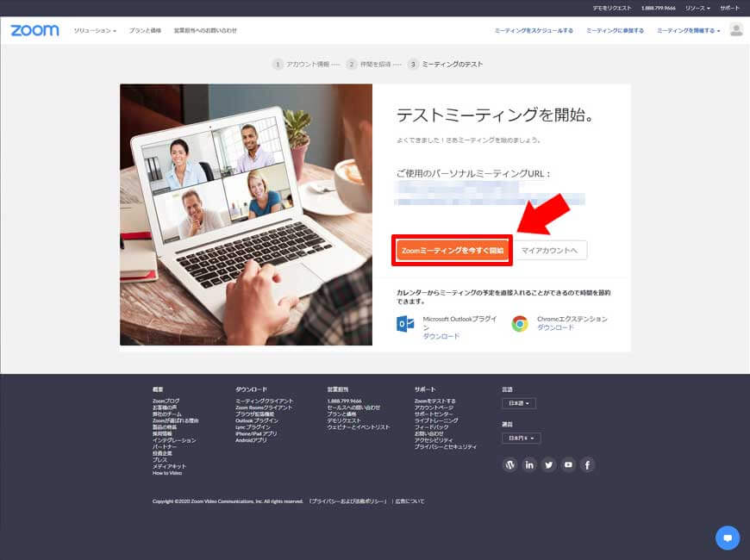This screenshot has height=560, width=750.
Task: Open the 投資企業 footer link
Action: tap(162, 453)
